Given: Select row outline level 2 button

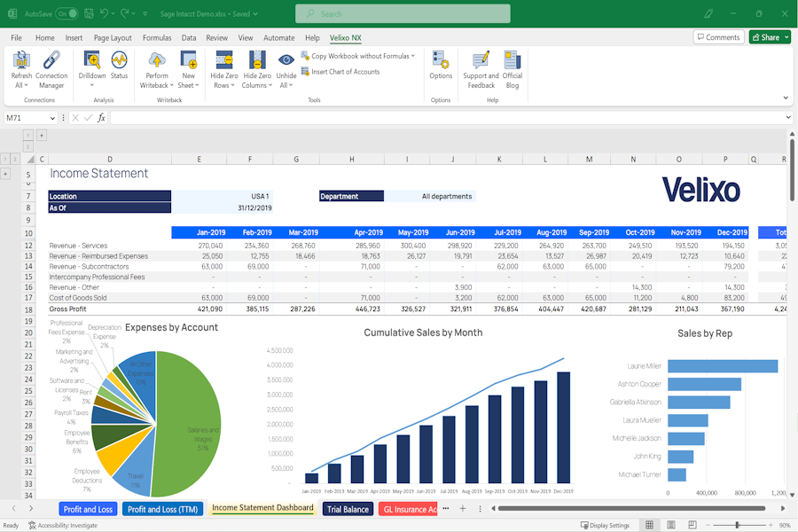Looking at the screenshot, I should tap(15, 159).
